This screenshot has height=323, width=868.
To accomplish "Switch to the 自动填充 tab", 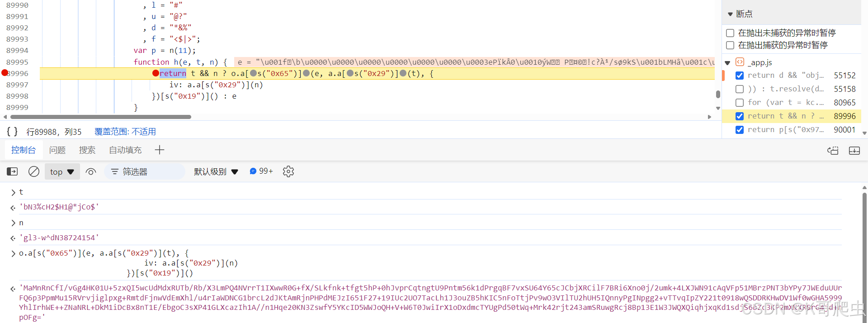I will click(x=125, y=150).
